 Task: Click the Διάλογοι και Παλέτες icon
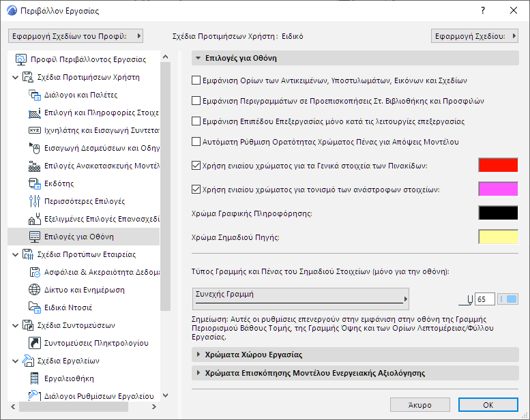35,95
